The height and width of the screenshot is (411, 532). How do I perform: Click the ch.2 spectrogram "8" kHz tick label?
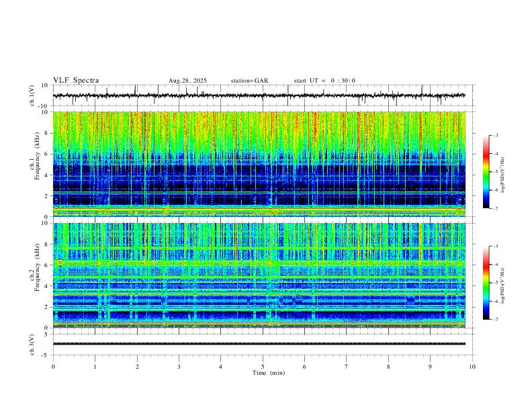pos(47,244)
